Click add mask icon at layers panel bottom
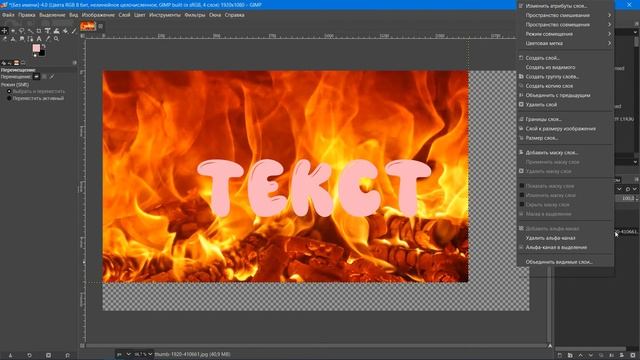Viewport: 640px width, 360px height. point(621,355)
